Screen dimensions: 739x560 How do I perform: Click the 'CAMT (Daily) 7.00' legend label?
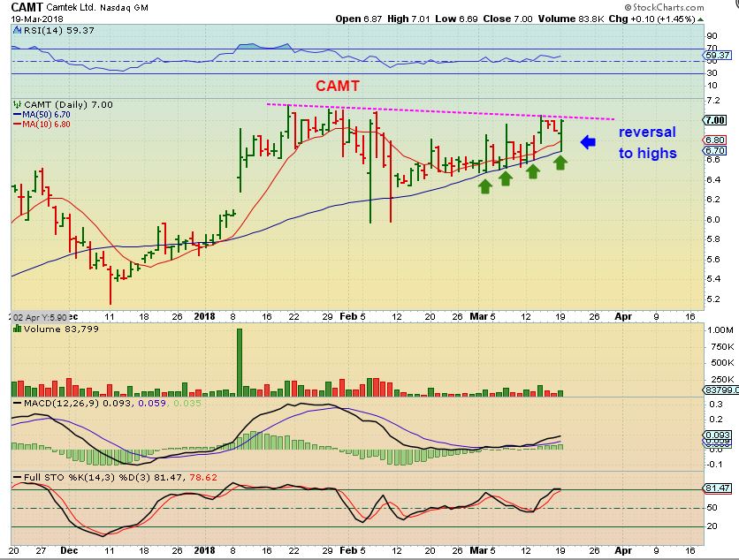click(68, 104)
